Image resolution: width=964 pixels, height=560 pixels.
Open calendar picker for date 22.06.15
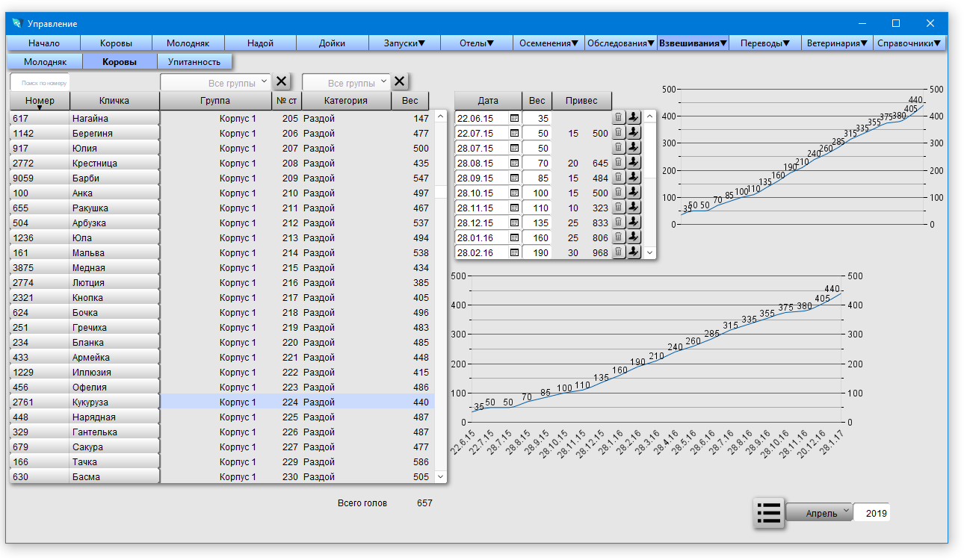514,118
